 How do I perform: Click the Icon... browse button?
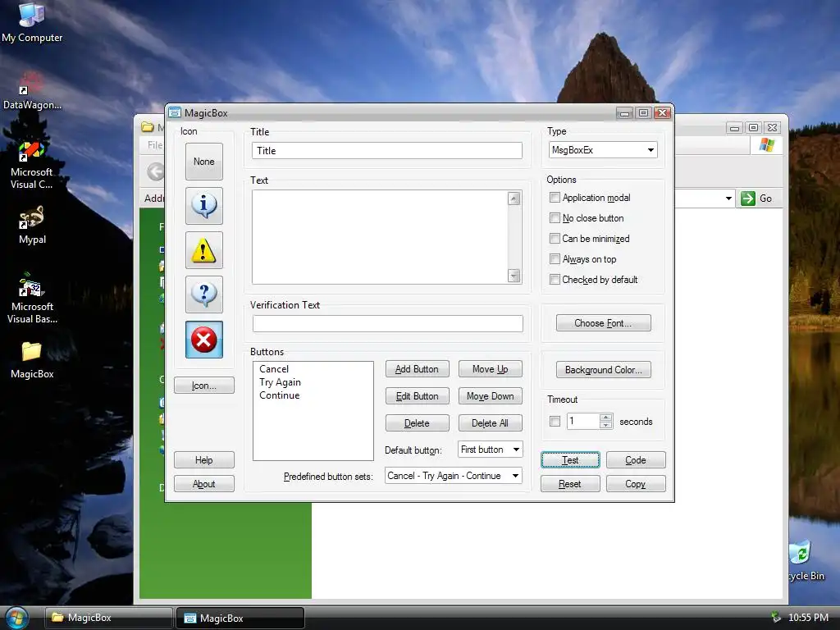(203, 386)
